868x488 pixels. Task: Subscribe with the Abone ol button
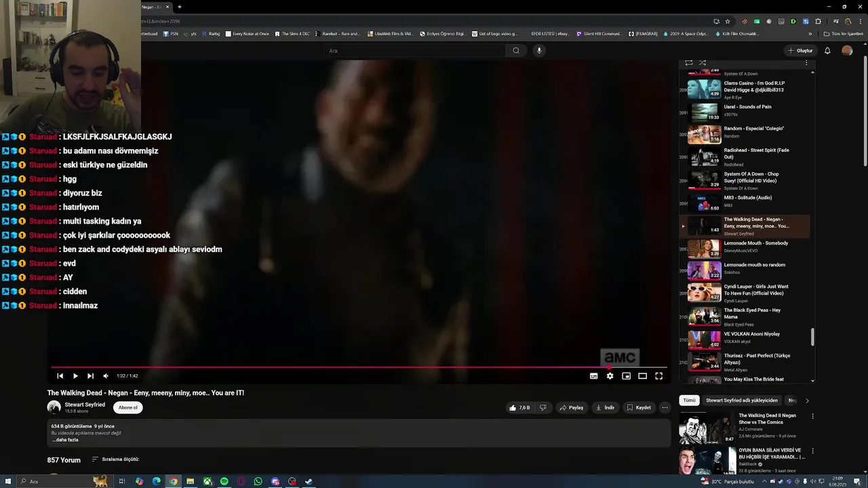pos(128,407)
